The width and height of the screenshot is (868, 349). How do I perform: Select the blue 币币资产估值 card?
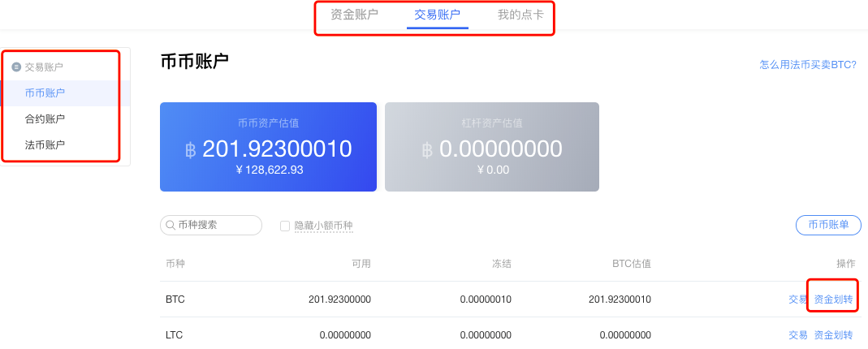268,147
